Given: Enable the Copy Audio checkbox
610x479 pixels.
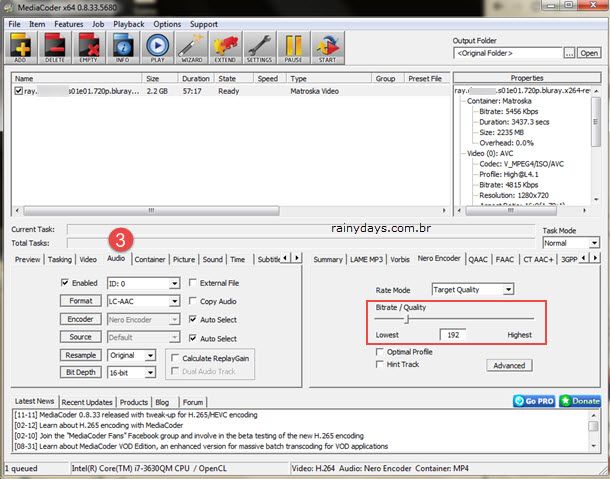Looking at the screenshot, I should tap(193, 301).
